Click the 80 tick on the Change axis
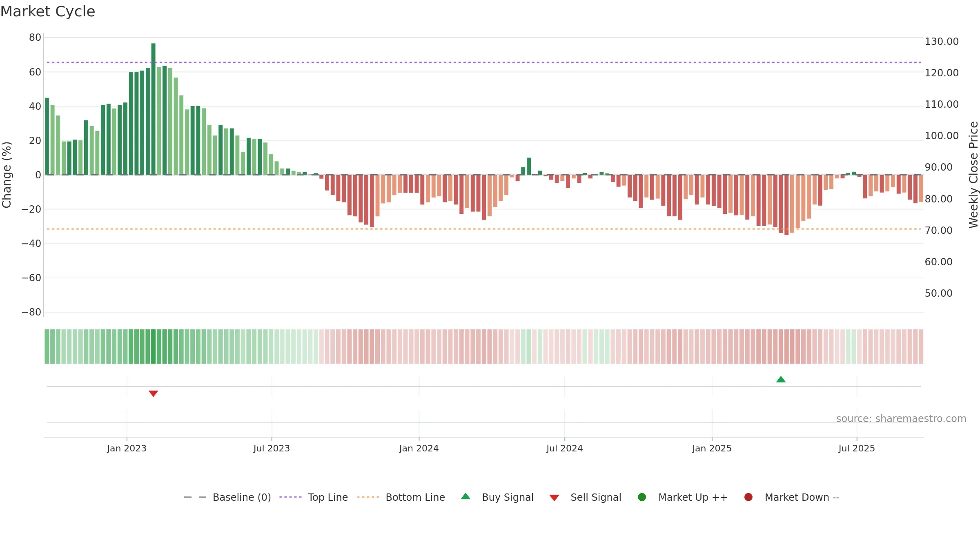 pyautogui.click(x=35, y=38)
